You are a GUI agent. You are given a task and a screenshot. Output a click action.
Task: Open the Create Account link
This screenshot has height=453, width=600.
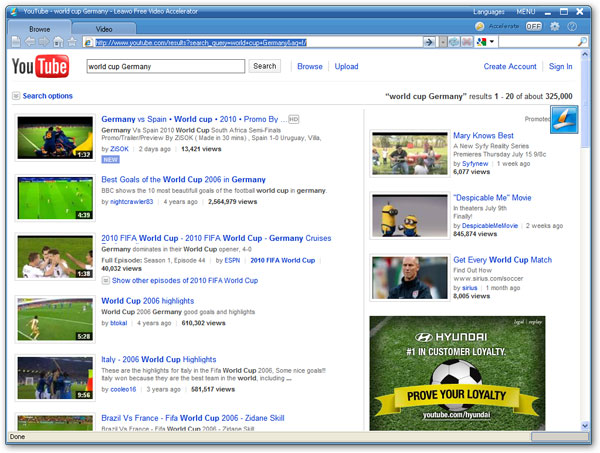[510, 67]
